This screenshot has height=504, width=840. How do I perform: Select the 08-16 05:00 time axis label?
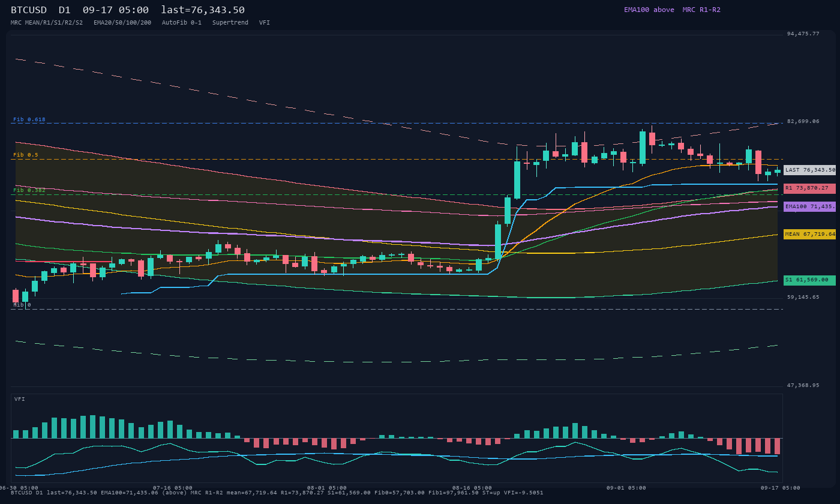472,488
